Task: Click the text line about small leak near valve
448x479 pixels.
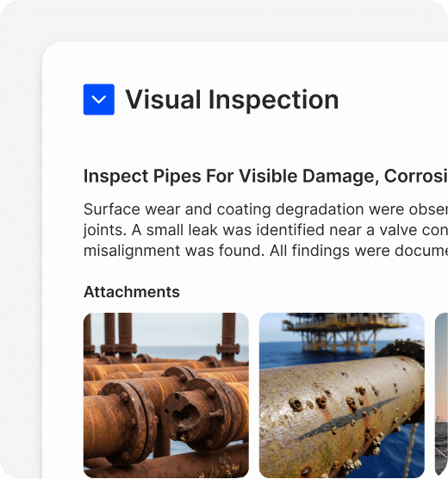Action: 265,230
